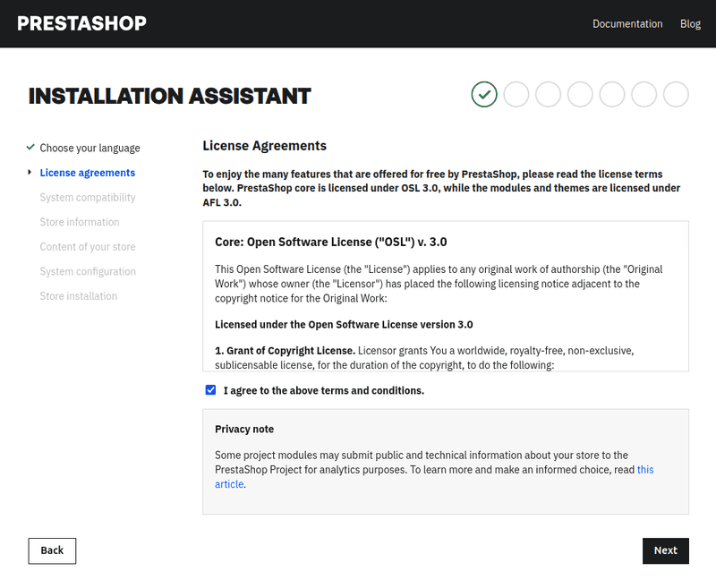Select System compatibility in sidebar
The height and width of the screenshot is (588, 716).
tap(88, 197)
